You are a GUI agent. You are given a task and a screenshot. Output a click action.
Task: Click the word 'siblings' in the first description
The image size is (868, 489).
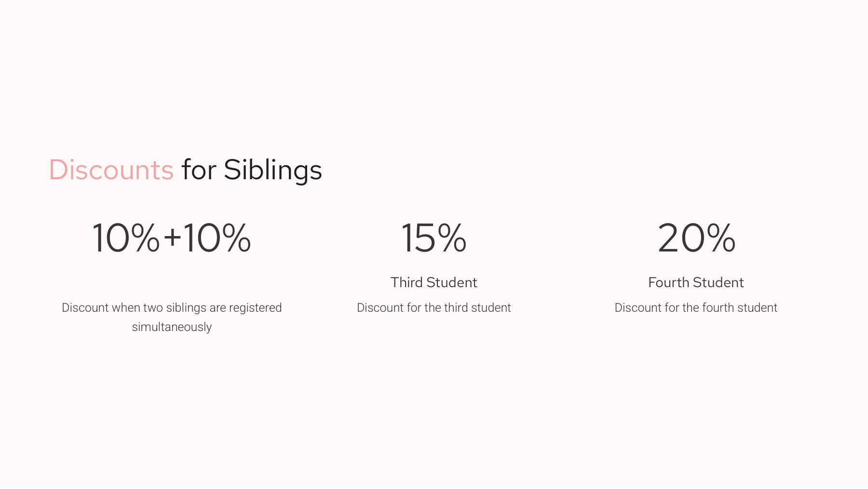(x=186, y=308)
